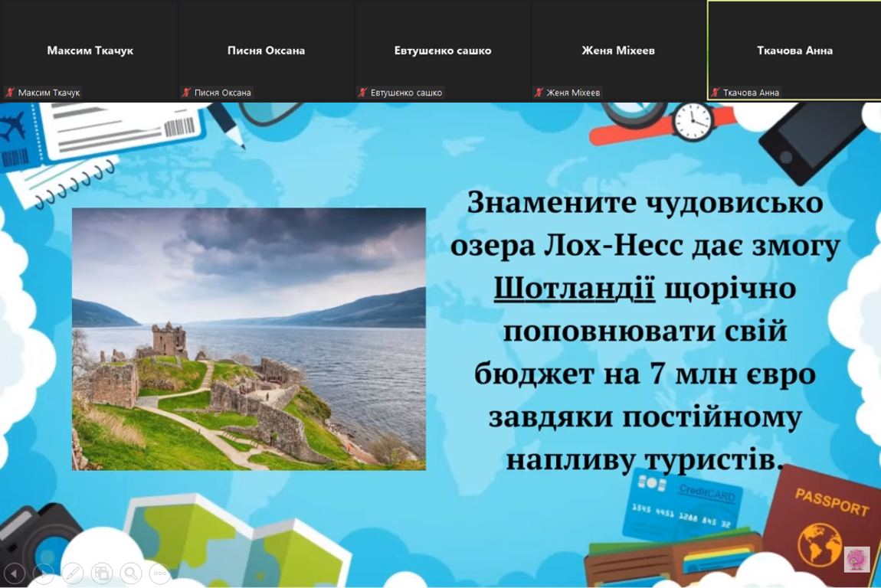Viewport: 881px width, 588px height.
Task: Show all slides grid view
Action: point(102,573)
